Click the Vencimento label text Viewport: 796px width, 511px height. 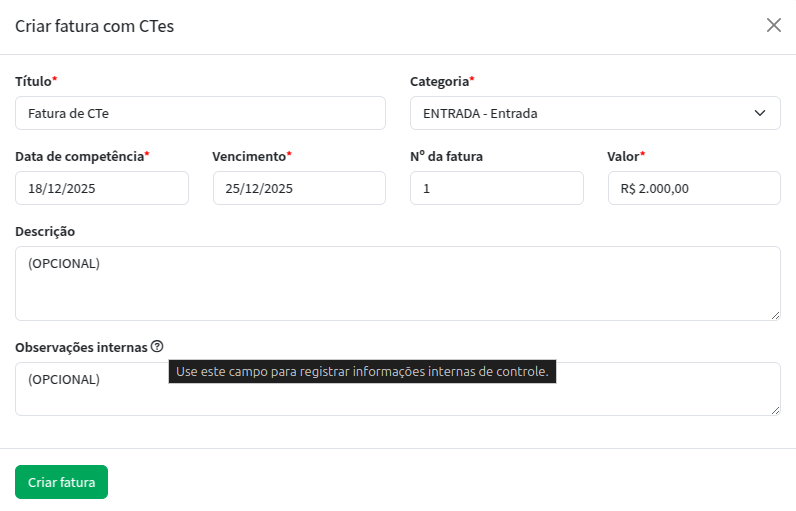click(x=249, y=156)
